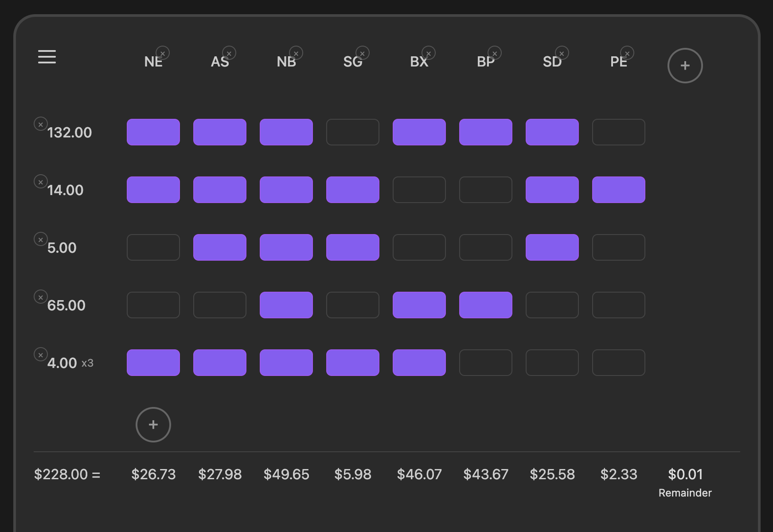Remove person NE with x icon

pyautogui.click(x=163, y=53)
